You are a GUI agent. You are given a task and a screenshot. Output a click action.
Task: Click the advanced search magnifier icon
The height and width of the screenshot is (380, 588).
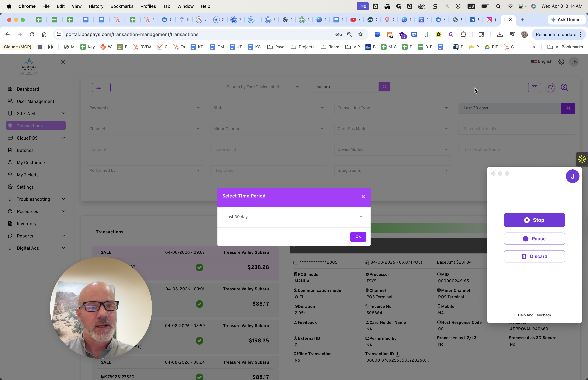[564, 87]
